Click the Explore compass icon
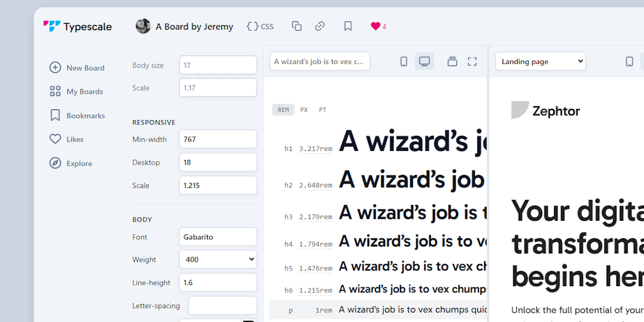 coord(55,163)
